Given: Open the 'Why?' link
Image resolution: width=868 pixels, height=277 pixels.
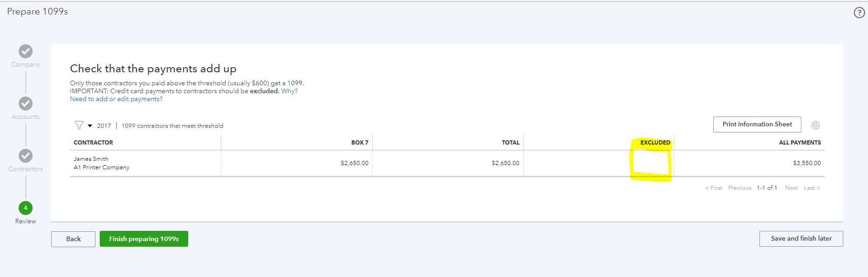Looking at the screenshot, I should click(289, 91).
